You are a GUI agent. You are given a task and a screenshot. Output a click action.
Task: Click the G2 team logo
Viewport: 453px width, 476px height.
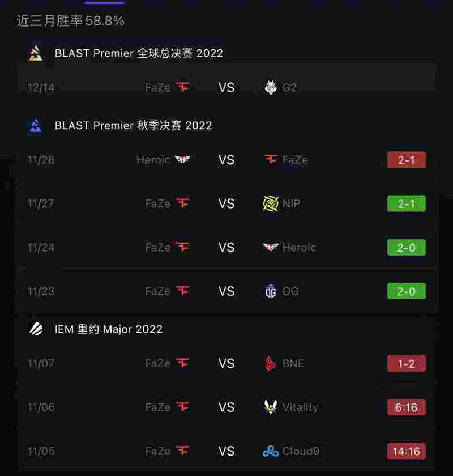[x=270, y=87]
